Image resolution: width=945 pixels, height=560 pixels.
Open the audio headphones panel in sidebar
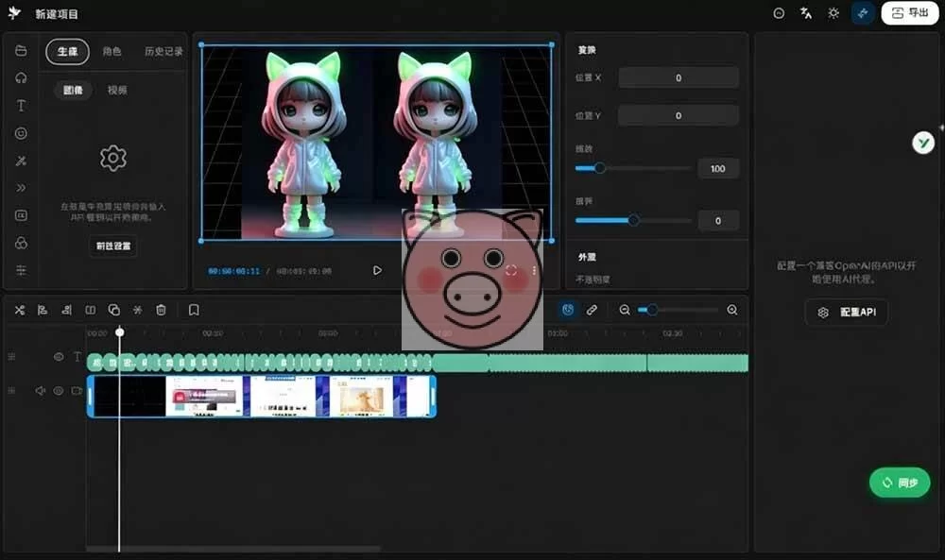pos(21,78)
